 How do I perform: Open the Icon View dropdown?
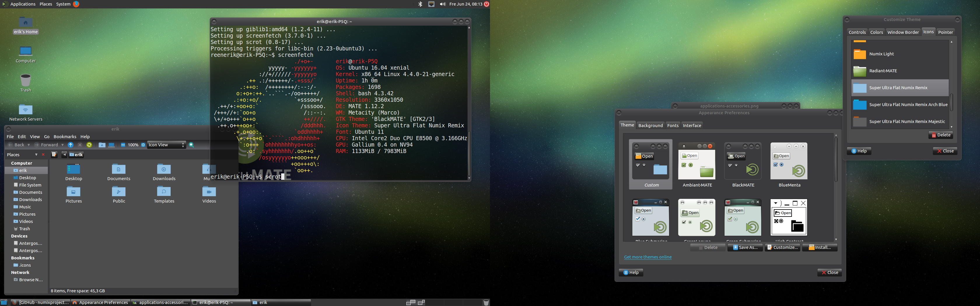tap(167, 145)
